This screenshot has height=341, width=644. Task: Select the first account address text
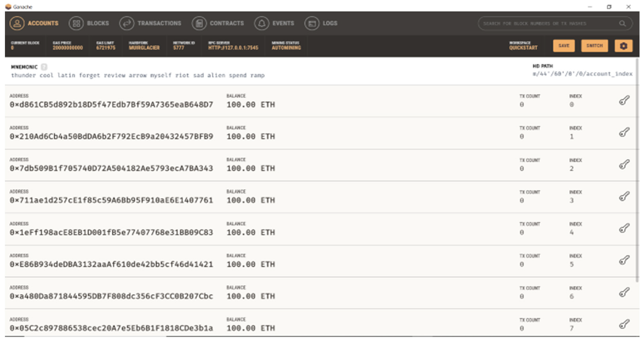pos(111,105)
